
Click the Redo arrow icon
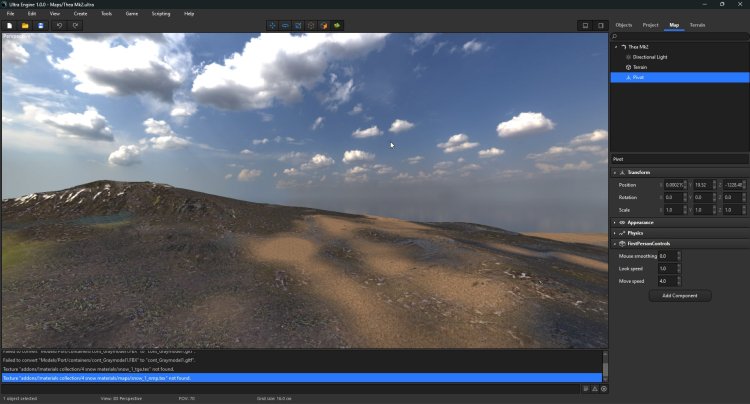click(76, 25)
